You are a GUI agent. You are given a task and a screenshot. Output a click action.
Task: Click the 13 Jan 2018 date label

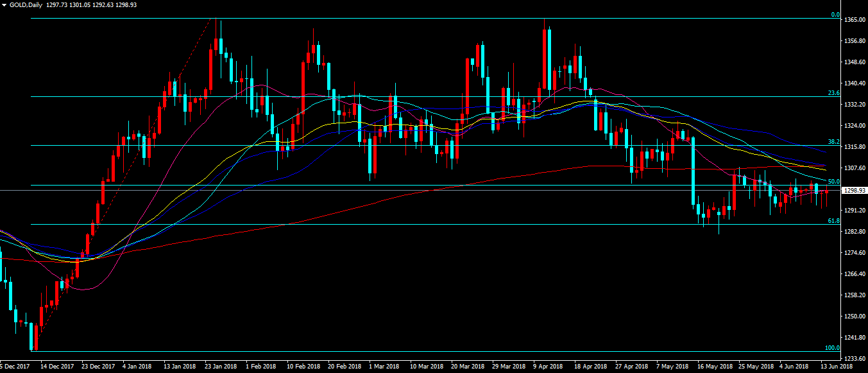point(180,367)
